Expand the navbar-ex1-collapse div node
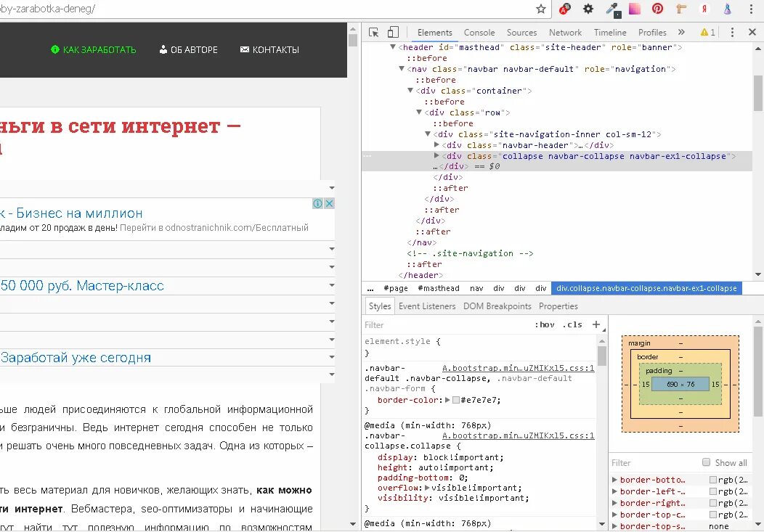This screenshot has width=764, height=532. coord(436,156)
